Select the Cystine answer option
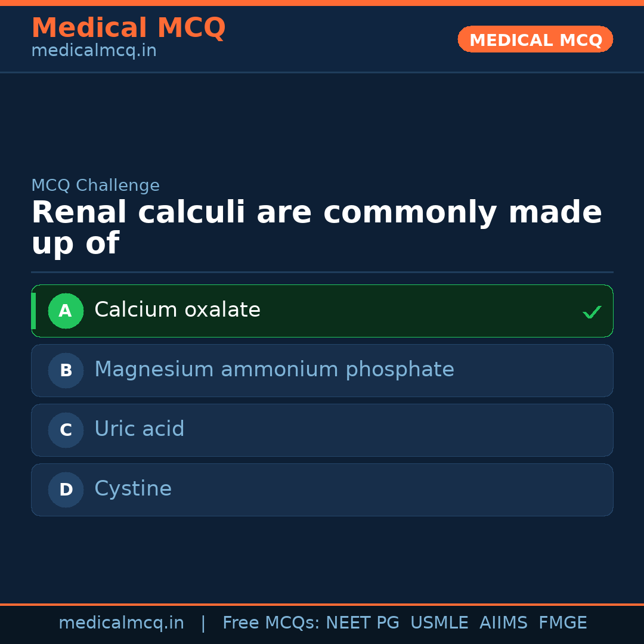 point(322,490)
